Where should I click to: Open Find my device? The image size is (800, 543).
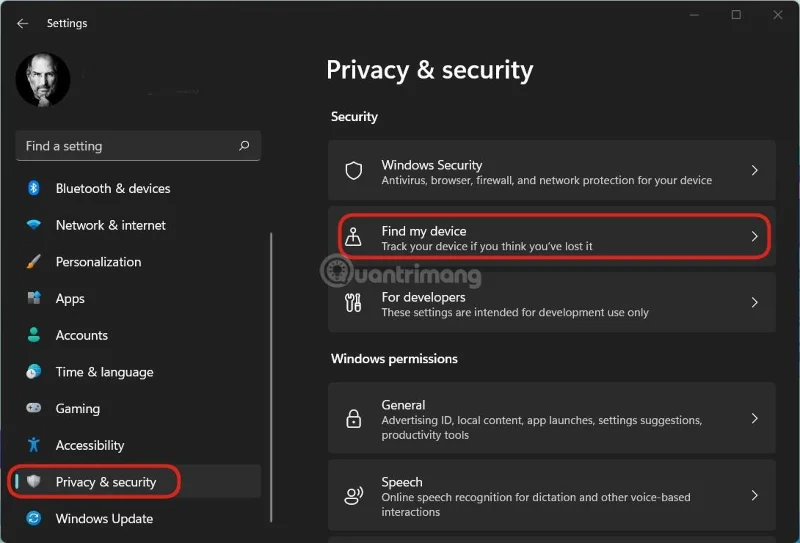[552, 236]
